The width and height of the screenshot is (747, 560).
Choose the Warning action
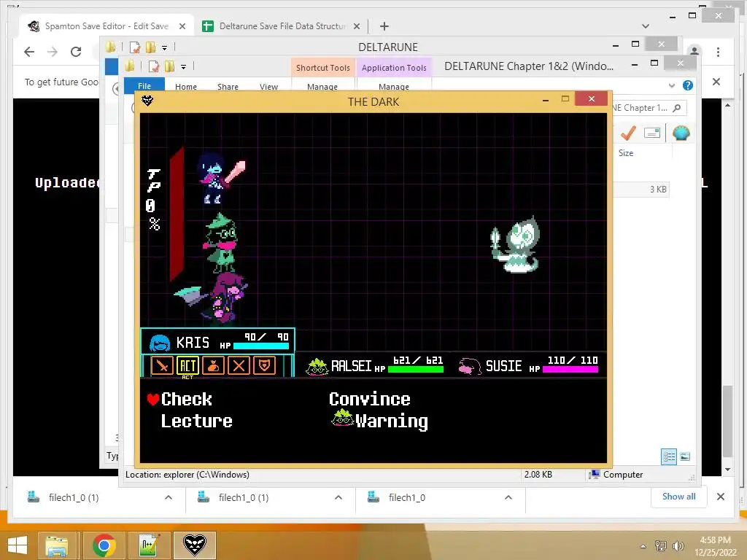click(392, 422)
